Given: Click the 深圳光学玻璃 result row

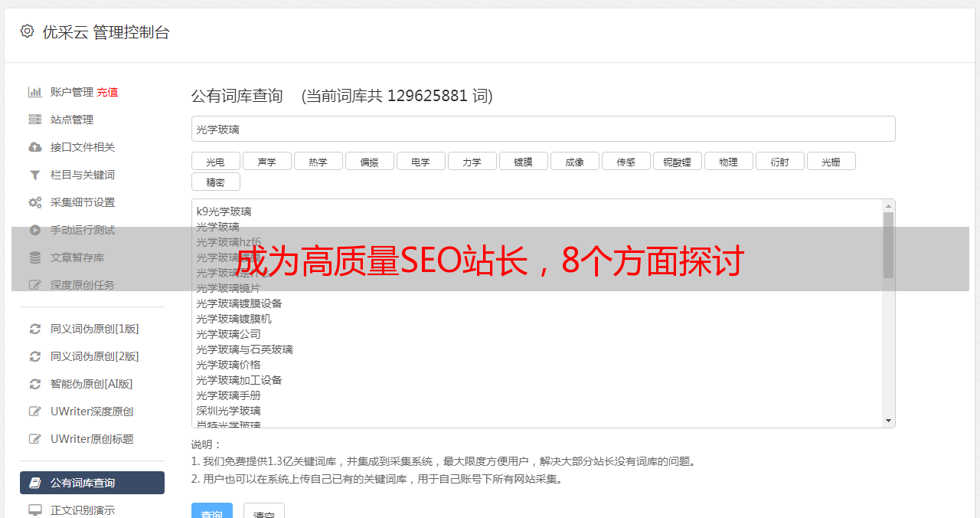Looking at the screenshot, I should click(x=228, y=411).
